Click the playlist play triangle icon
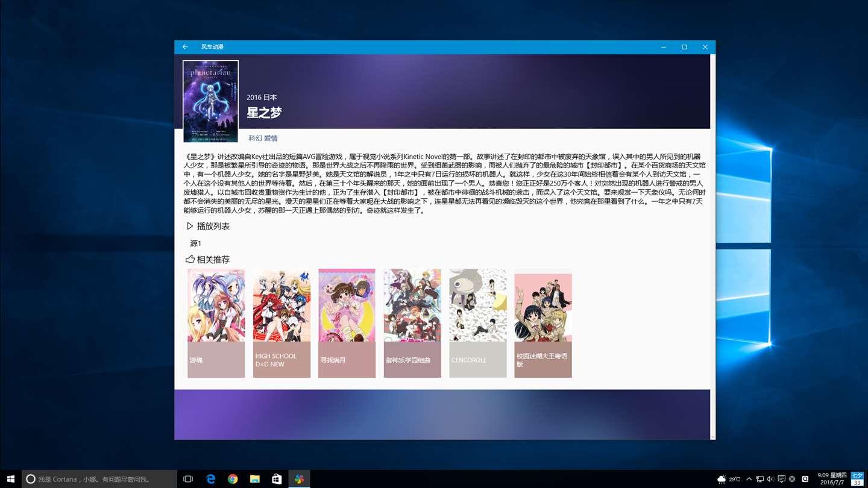Image resolution: width=868 pixels, height=488 pixels. click(190, 226)
